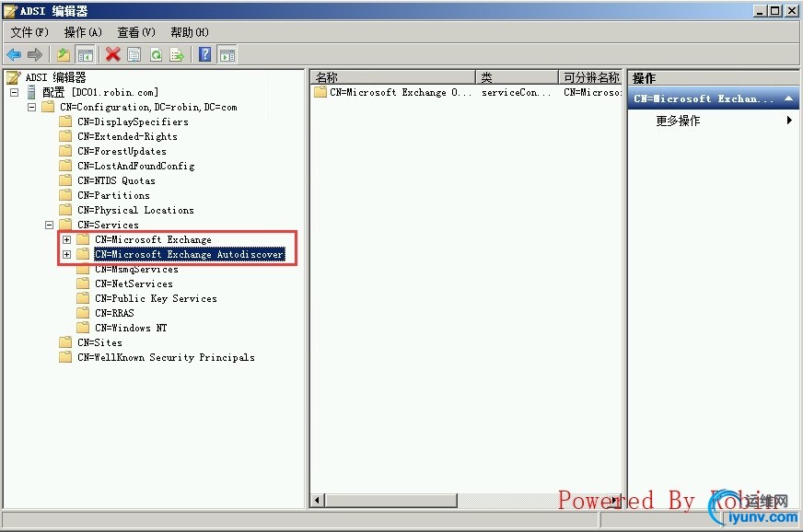Click the Refresh toolbar icon
Viewport: 803px width, 532px height.
click(x=156, y=54)
